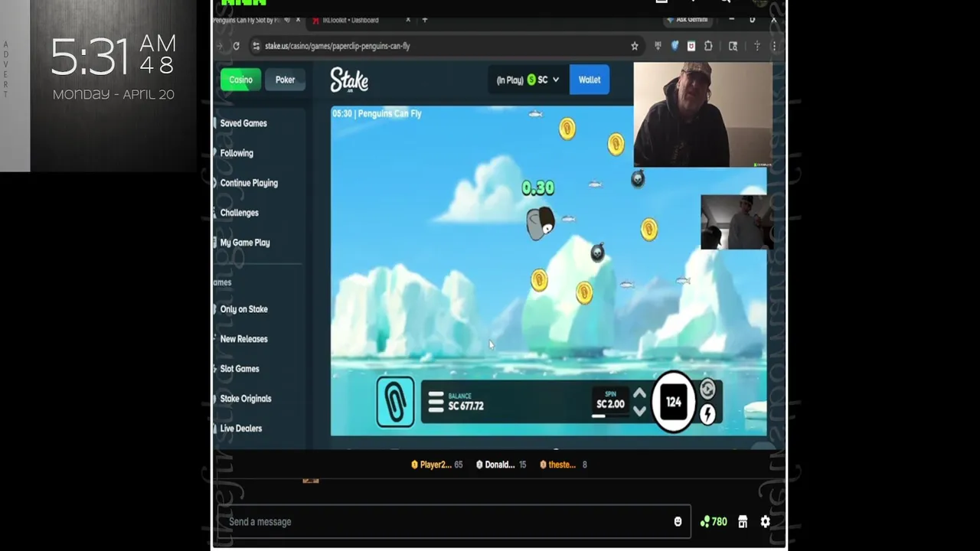Increase the spin bet with the up arrow
This screenshot has height=551, width=980.
tap(639, 394)
